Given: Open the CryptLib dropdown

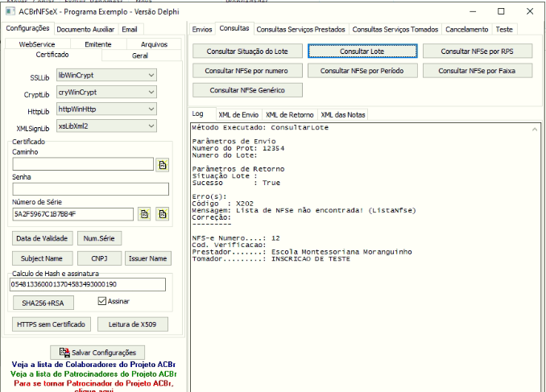Looking at the screenshot, I should coord(106,93).
